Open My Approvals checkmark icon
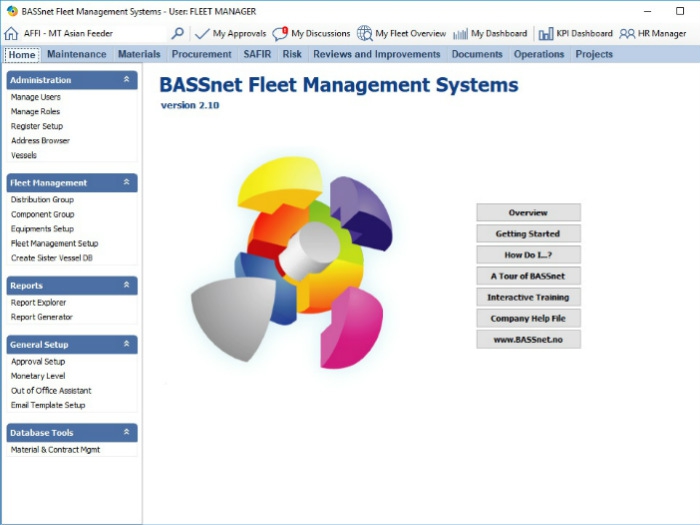 point(202,33)
